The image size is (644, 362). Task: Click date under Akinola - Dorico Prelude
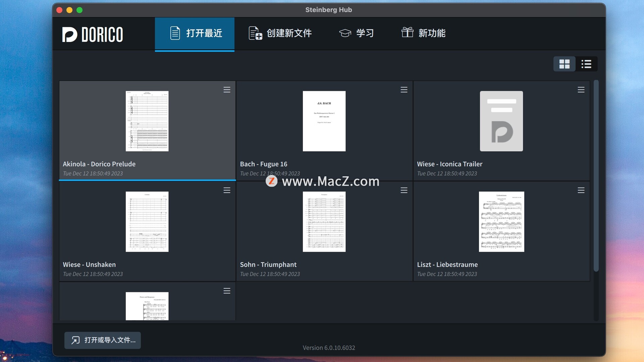tap(93, 174)
